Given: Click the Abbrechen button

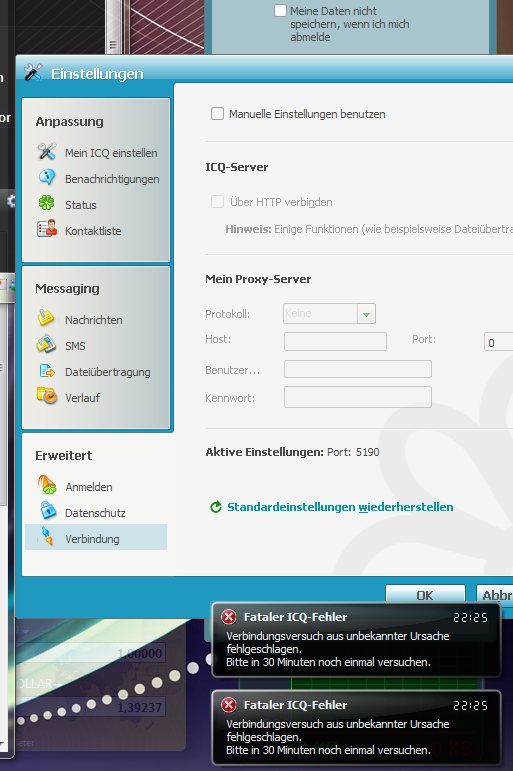Looking at the screenshot, I should [x=494, y=594].
